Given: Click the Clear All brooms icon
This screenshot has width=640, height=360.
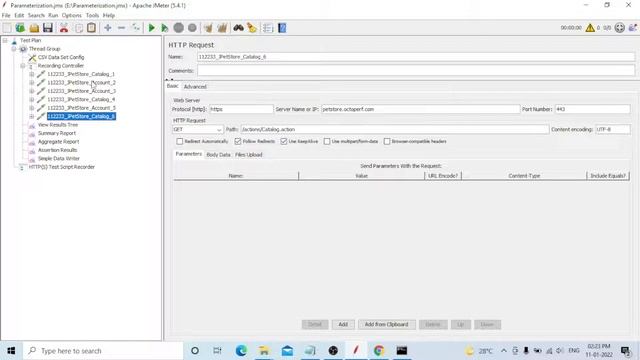Looking at the screenshot, I should click(222, 28).
